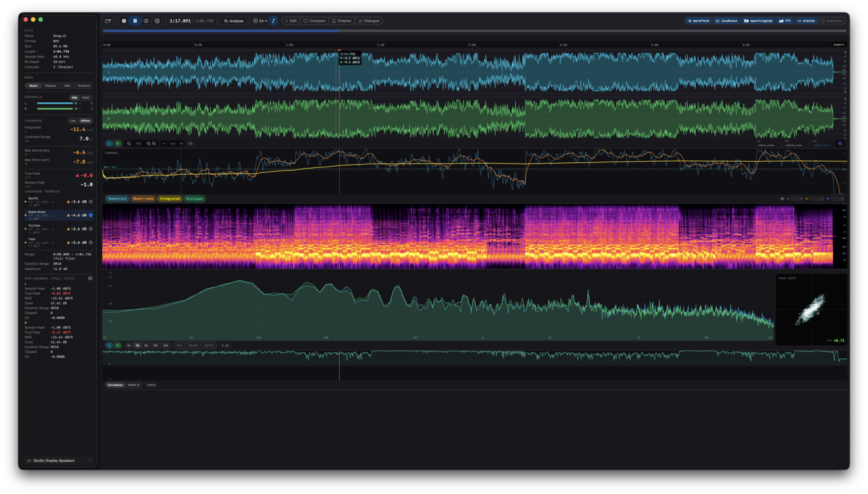Image resolution: width=868 pixels, height=494 pixels.
Task: Click the Spotify target circle icon
Action: pyautogui.click(x=91, y=201)
